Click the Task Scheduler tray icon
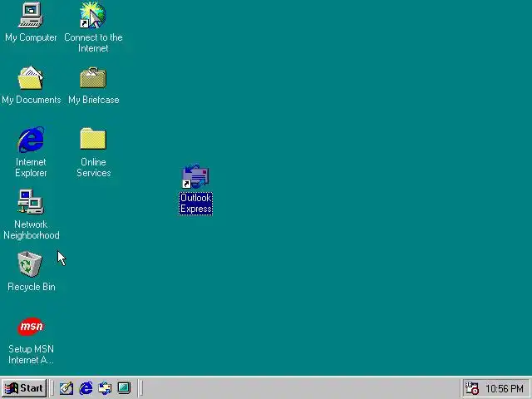Screen dimensions: 532x399 (471, 388)
